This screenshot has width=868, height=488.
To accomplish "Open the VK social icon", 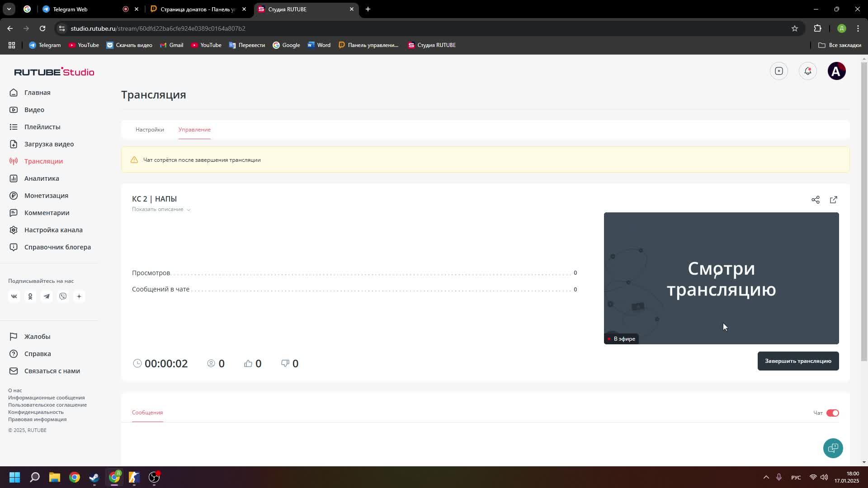I will pos(14,296).
